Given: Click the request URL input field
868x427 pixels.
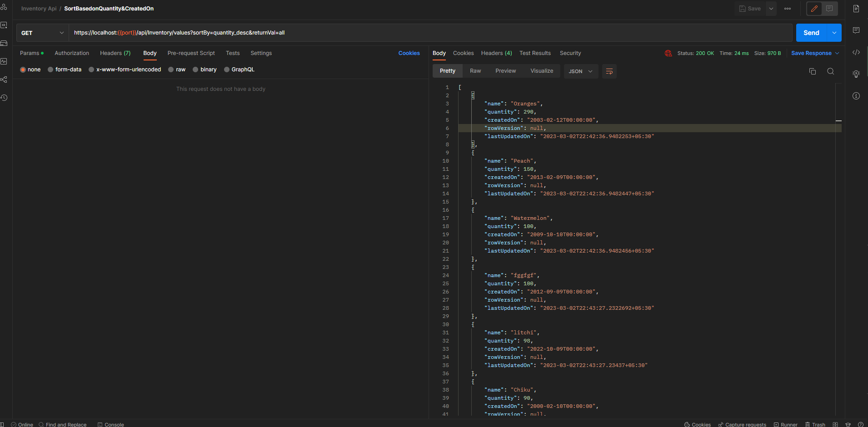Looking at the screenshot, I should click(409, 33).
